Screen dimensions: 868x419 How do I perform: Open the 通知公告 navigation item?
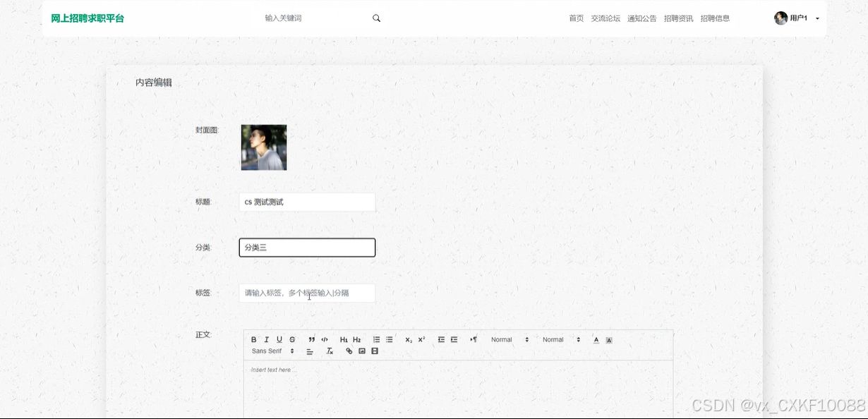point(642,18)
